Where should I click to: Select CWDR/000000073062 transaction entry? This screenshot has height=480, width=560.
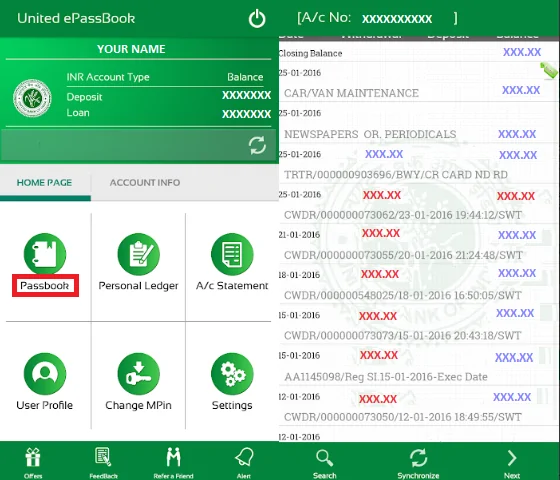pos(403,215)
